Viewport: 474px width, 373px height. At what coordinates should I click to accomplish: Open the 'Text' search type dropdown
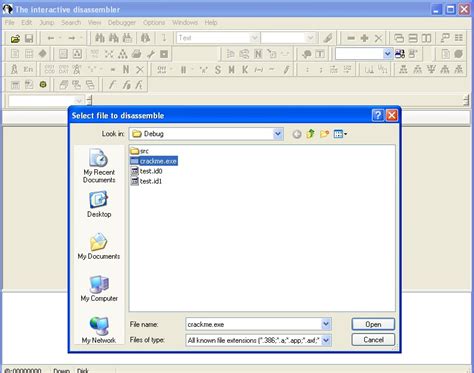tap(254, 38)
